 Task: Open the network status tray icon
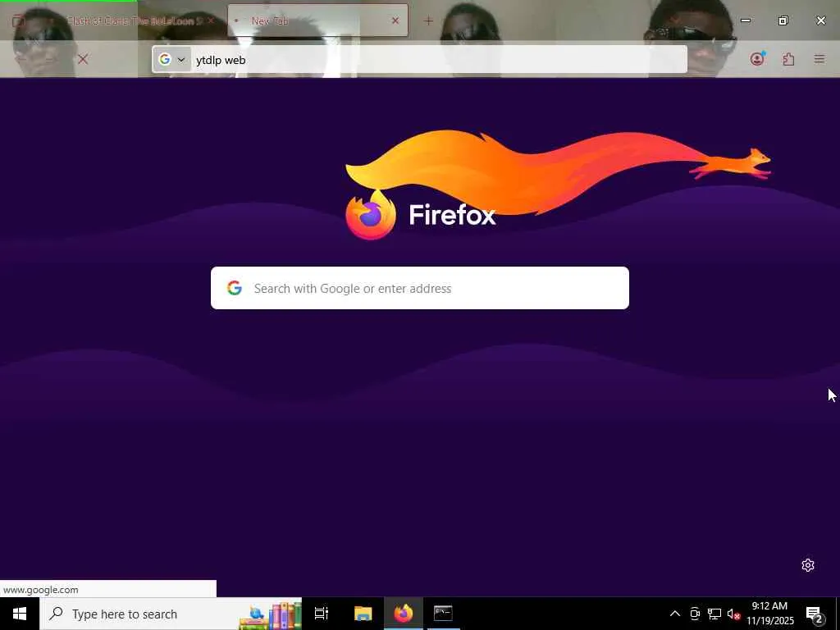click(714, 614)
